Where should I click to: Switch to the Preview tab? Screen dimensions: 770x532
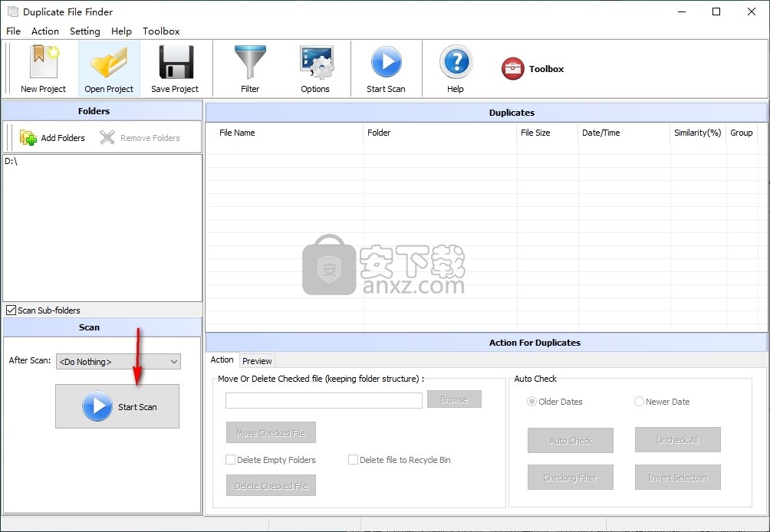pos(257,361)
